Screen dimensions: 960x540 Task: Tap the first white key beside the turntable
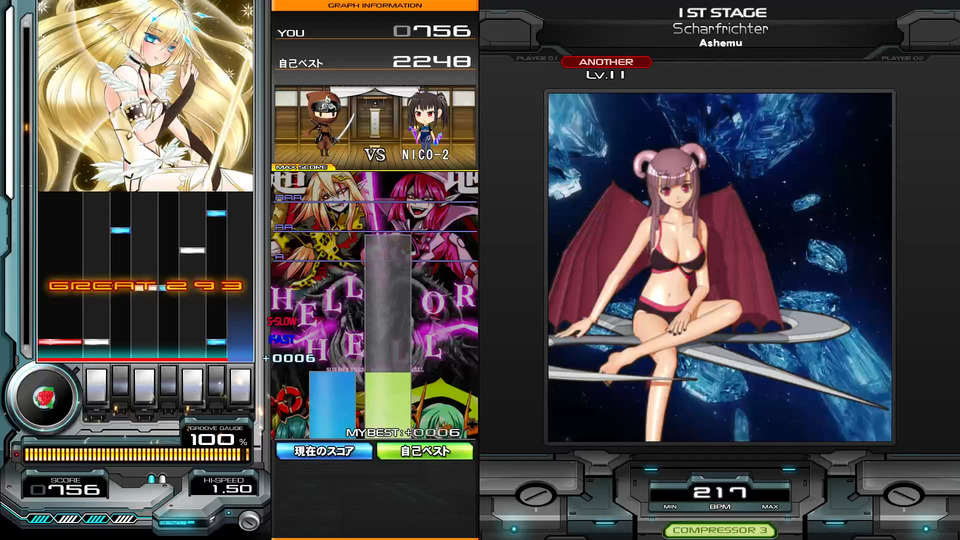[x=97, y=386]
